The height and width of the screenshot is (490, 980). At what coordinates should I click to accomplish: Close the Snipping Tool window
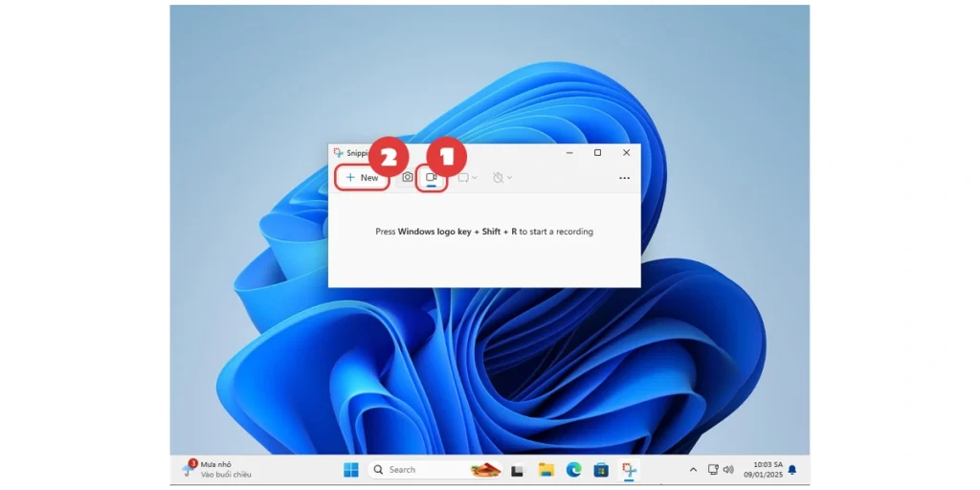pyautogui.click(x=626, y=152)
